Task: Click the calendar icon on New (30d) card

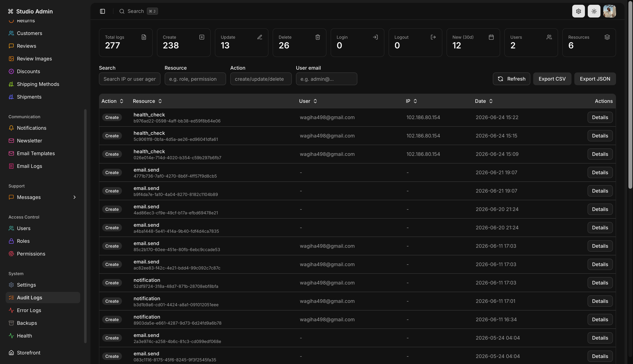Action: pos(491,37)
